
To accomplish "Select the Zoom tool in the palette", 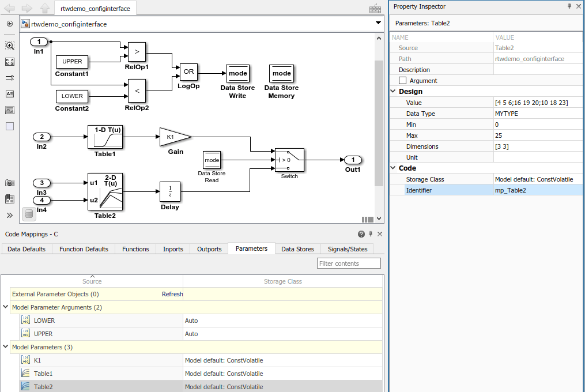I will 9,46.
